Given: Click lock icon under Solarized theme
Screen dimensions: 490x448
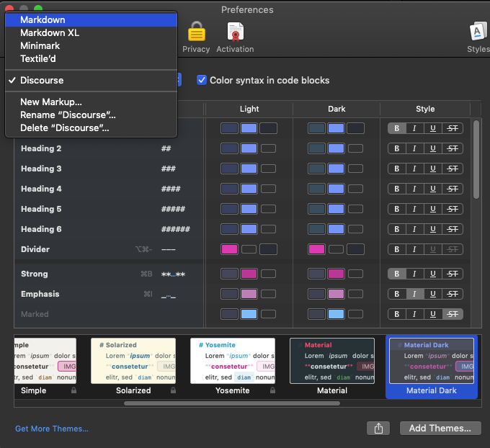Looking at the screenshot, I should (174, 390).
